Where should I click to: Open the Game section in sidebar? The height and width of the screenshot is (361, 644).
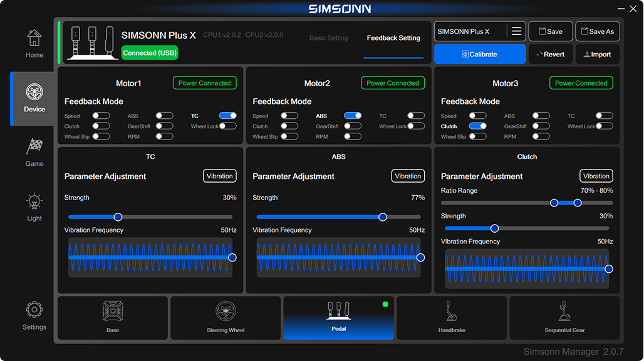pos(34,153)
